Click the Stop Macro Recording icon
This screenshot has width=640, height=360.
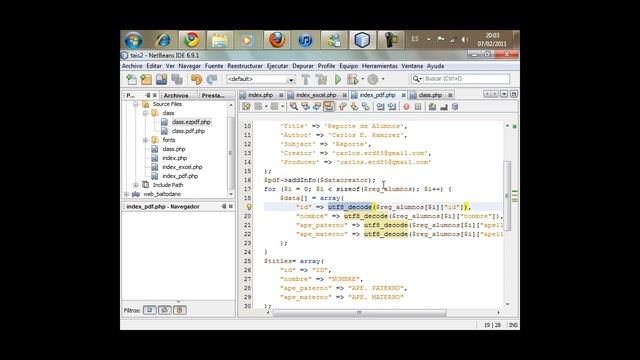coord(418,107)
